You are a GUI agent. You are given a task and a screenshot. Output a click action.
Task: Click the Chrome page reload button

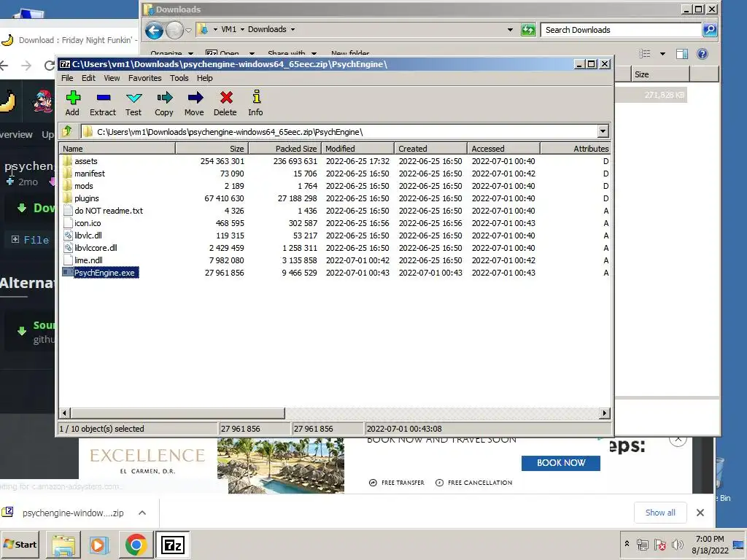click(49, 65)
